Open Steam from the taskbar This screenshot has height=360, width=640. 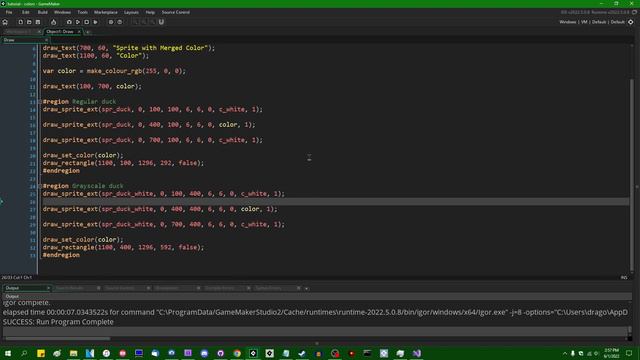(x=302, y=353)
